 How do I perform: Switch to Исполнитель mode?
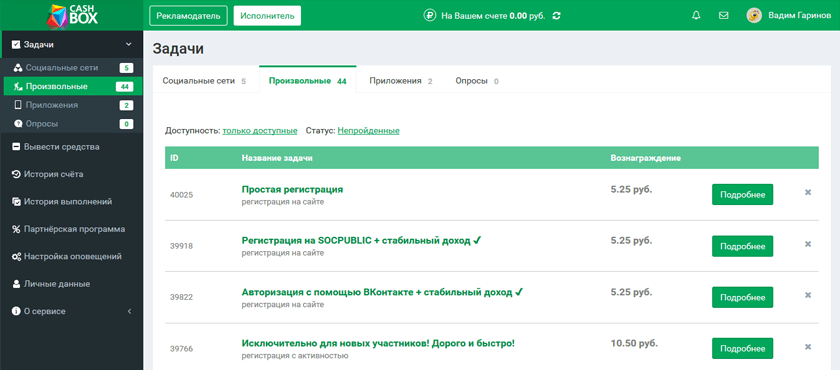point(267,16)
